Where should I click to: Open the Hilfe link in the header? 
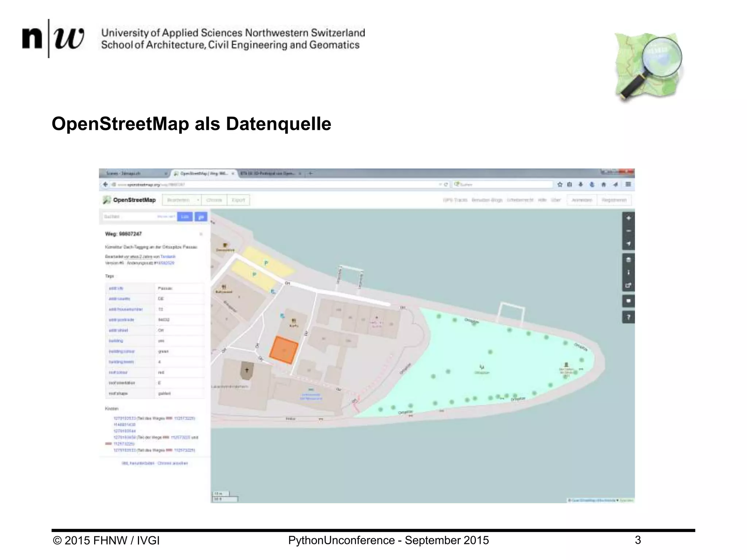542,200
